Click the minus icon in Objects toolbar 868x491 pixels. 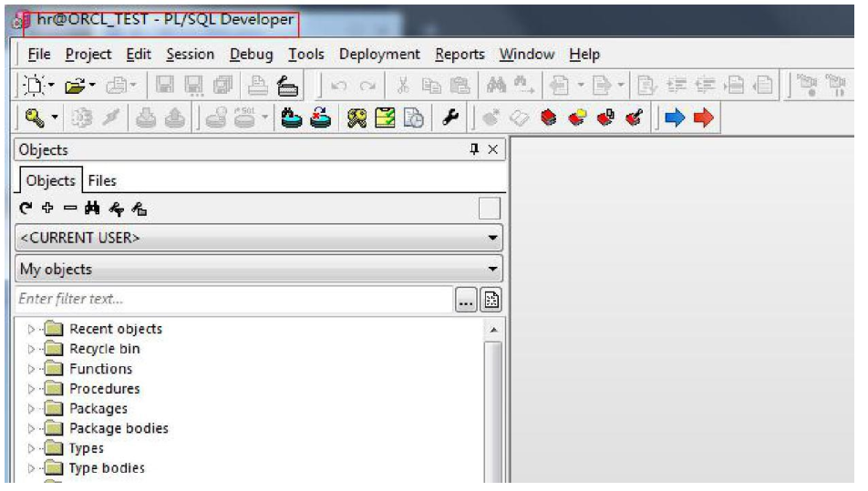coord(70,208)
